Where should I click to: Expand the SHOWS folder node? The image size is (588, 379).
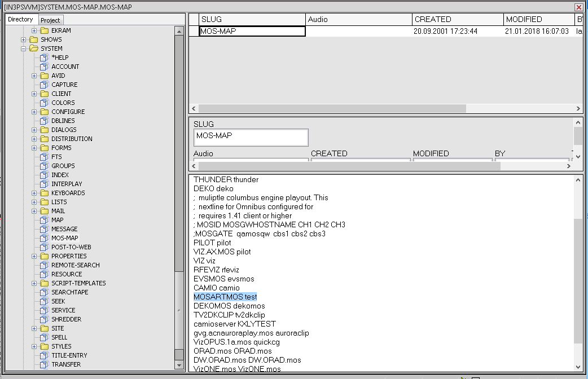coord(24,39)
